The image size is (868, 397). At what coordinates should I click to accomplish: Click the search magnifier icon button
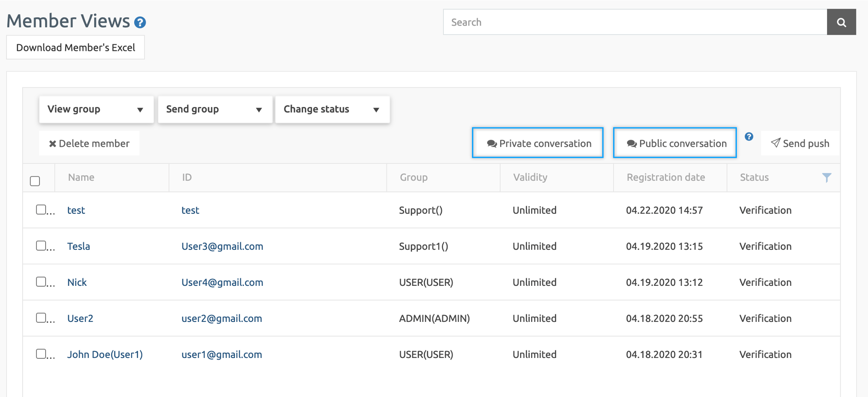(x=841, y=22)
